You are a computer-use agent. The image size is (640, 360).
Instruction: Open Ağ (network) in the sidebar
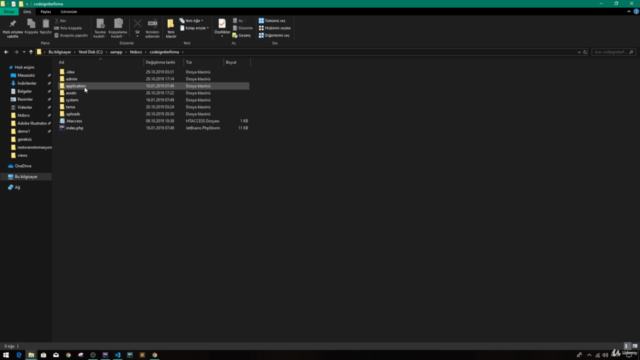click(17, 187)
